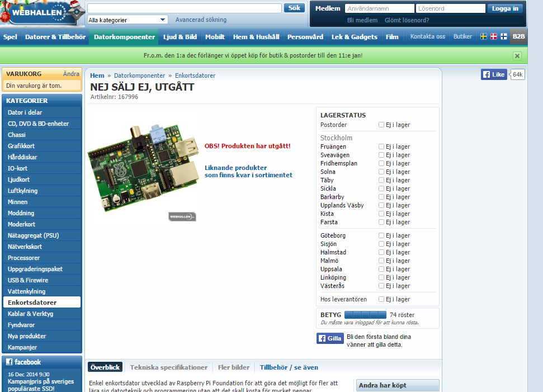Toggle the Kista stock checkbox
The image size is (543, 392).
click(x=381, y=214)
